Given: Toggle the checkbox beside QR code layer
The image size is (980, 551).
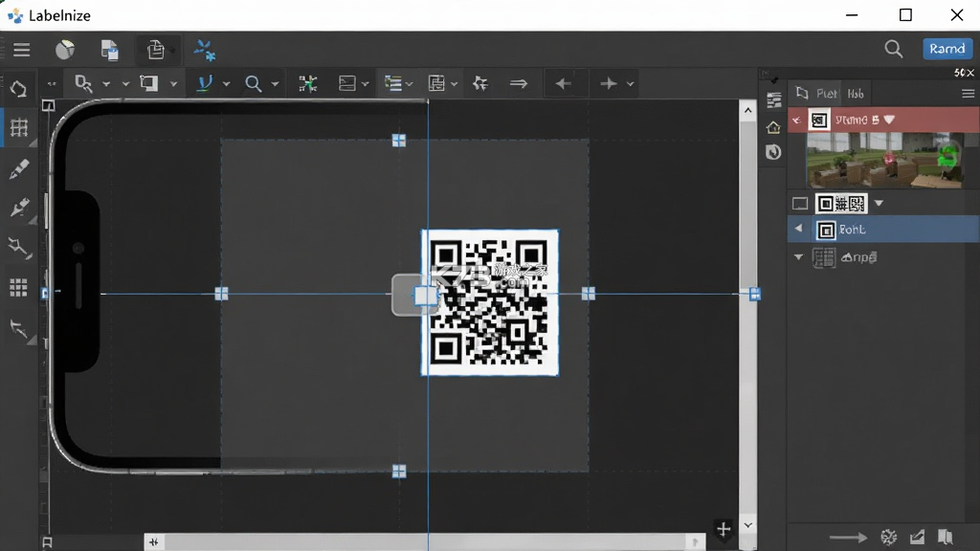Looking at the screenshot, I should point(800,204).
